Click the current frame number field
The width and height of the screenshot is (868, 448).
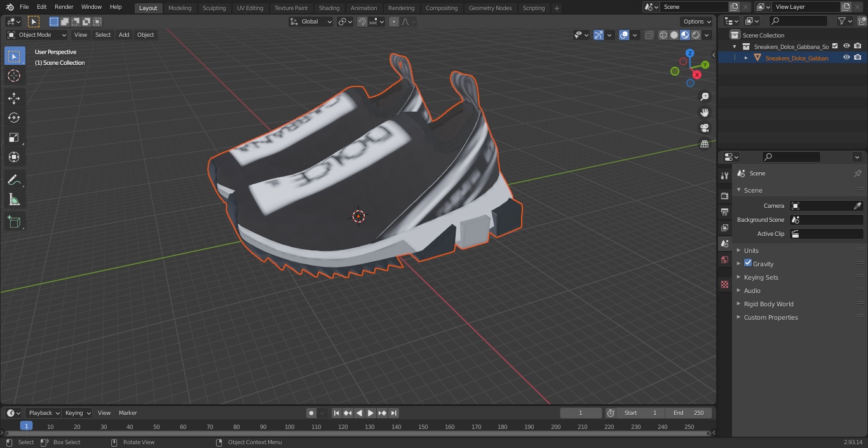click(x=581, y=413)
